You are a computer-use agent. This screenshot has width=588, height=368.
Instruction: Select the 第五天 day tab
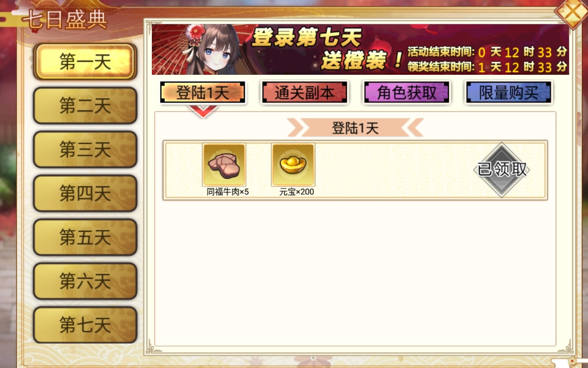(85, 237)
